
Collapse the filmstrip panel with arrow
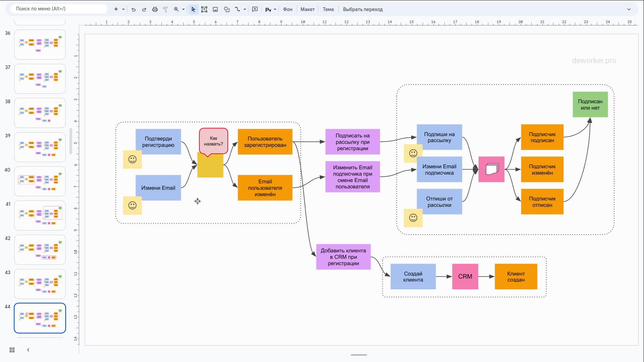(x=28, y=350)
